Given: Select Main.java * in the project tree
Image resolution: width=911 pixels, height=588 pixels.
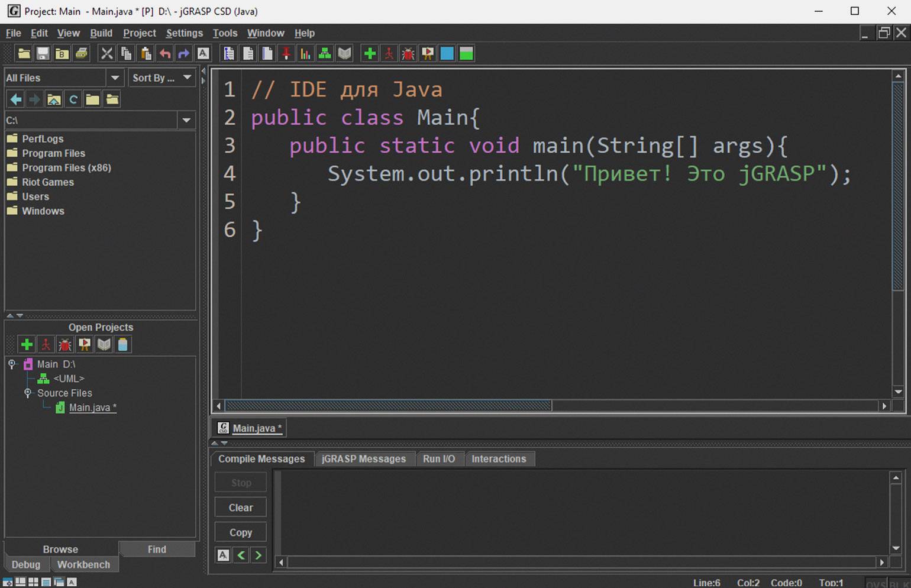Looking at the screenshot, I should 92,408.
